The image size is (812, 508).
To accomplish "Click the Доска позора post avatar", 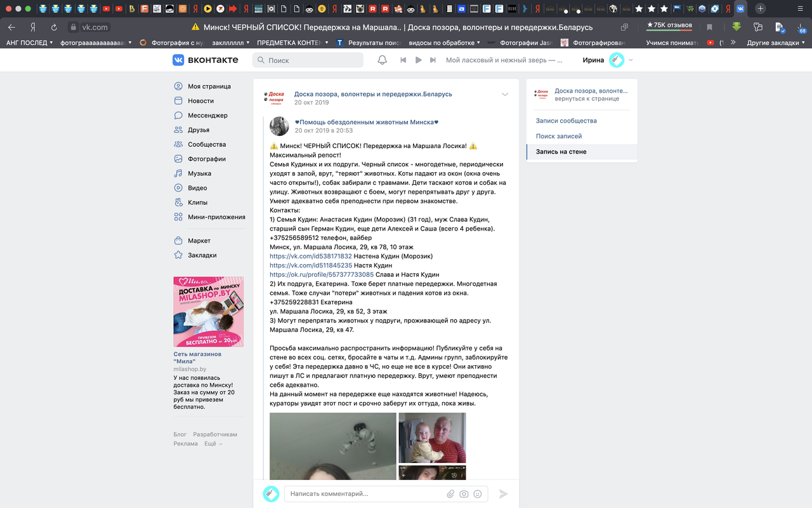I will point(275,98).
